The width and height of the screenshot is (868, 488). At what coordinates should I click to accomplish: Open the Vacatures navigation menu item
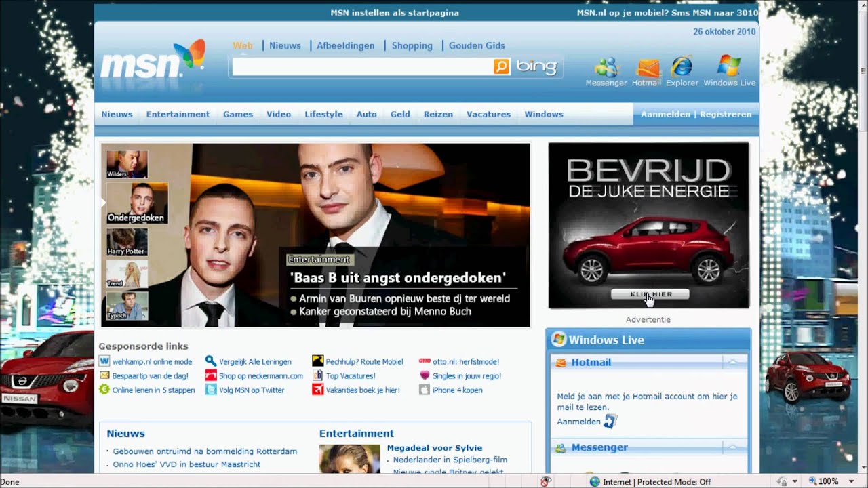coord(488,114)
